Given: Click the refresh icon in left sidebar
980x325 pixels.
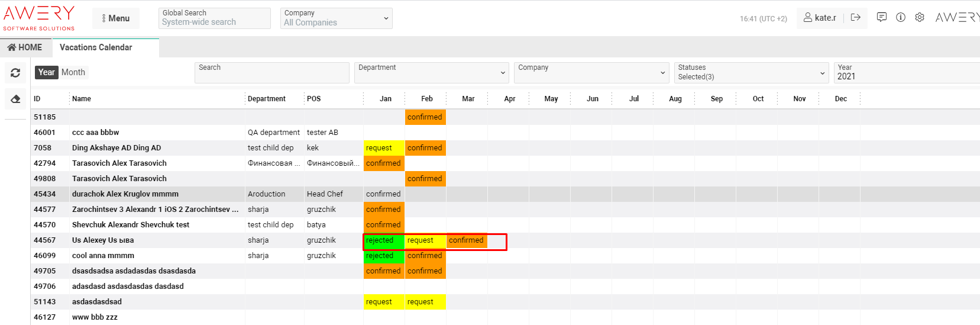Looking at the screenshot, I should tap(15, 73).
